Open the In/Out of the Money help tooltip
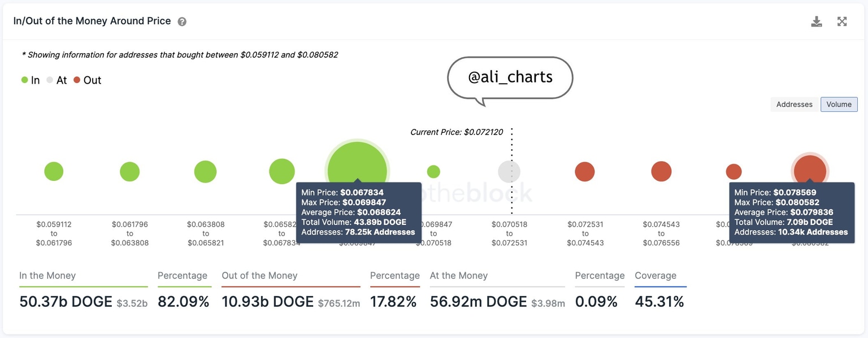Image resolution: width=868 pixels, height=338 pixels. (182, 21)
